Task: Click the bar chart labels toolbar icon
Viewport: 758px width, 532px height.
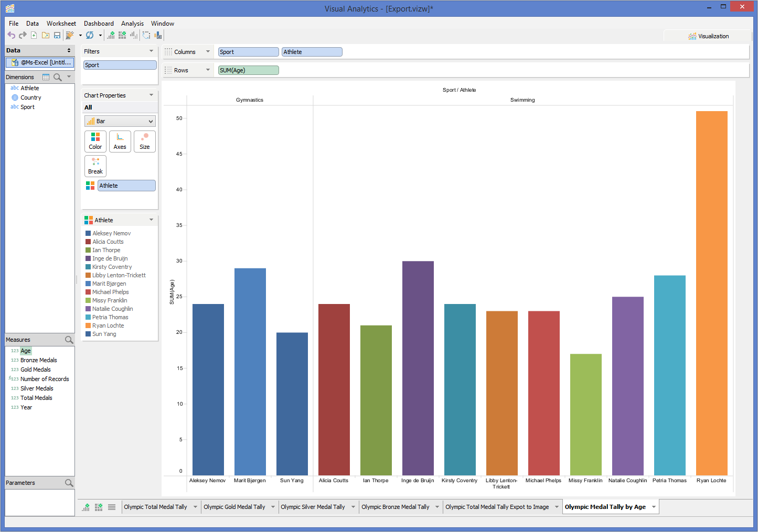Action: point(158,35)
